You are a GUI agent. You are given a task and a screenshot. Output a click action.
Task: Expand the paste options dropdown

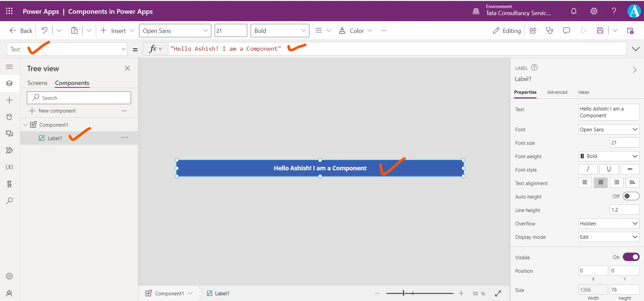click(89, 31)
